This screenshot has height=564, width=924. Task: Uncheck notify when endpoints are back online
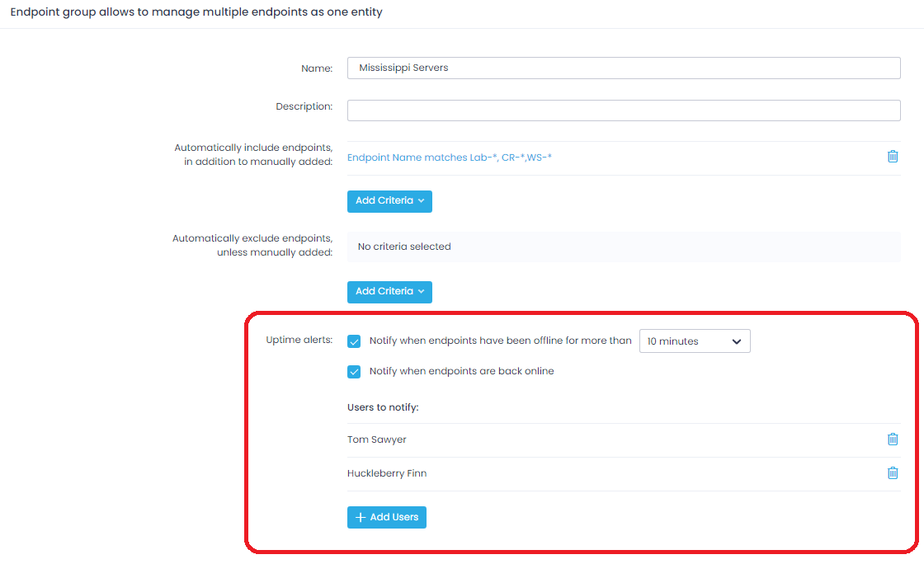coord(354,372)
